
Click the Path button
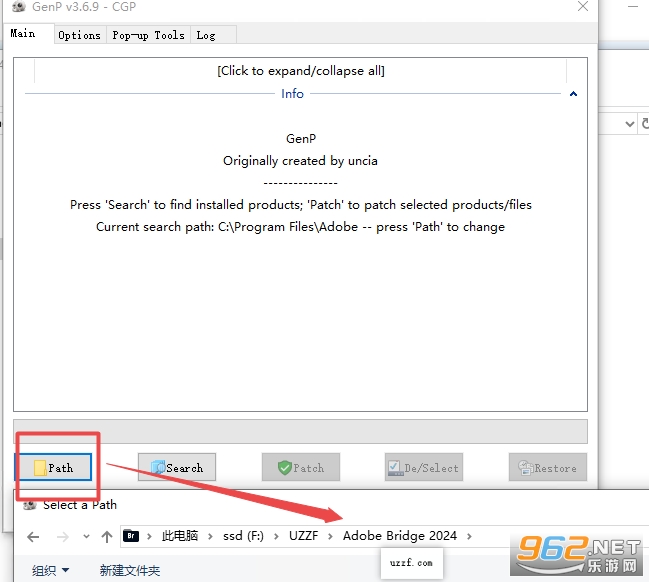[54, 467]
